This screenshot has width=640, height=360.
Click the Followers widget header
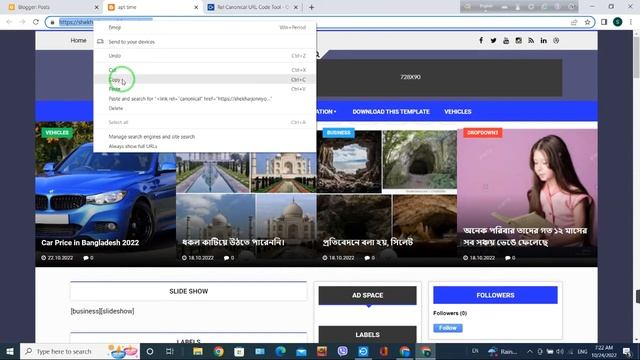coord(495,295)
